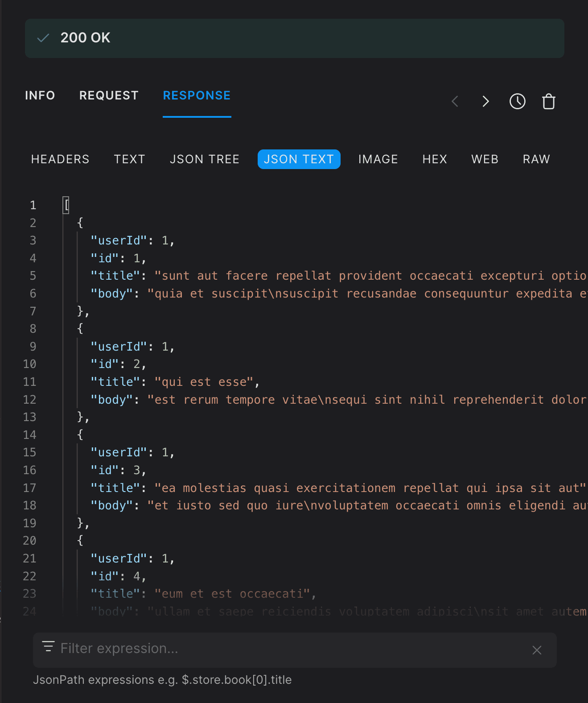Click opening brace on line 8
The height and width of the screenshot is (703, 588).
80,329
